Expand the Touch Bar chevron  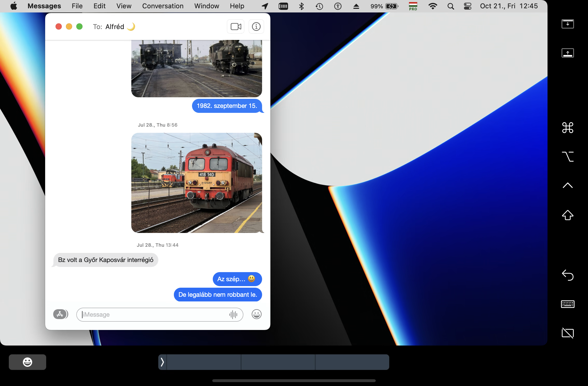click(162, 362)
